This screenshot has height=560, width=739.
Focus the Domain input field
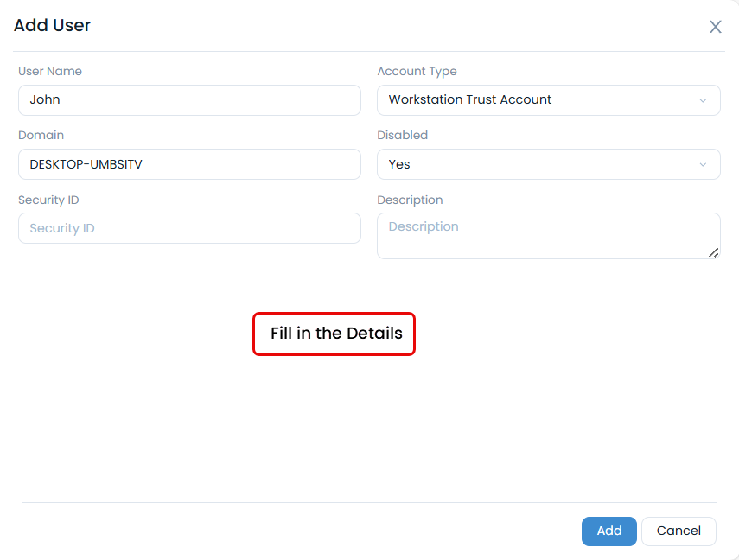[x=189, y=164]
